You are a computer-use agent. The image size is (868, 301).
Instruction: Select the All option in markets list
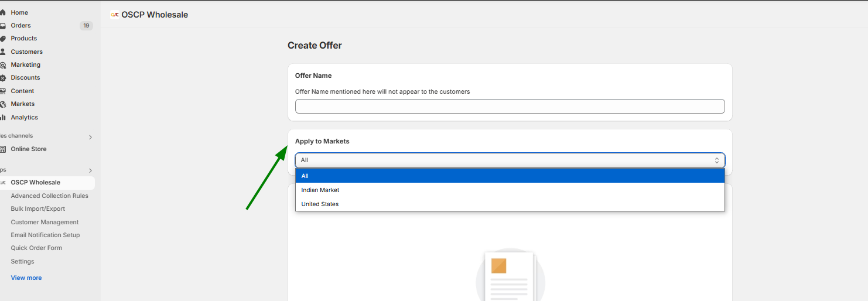point(510,176)
